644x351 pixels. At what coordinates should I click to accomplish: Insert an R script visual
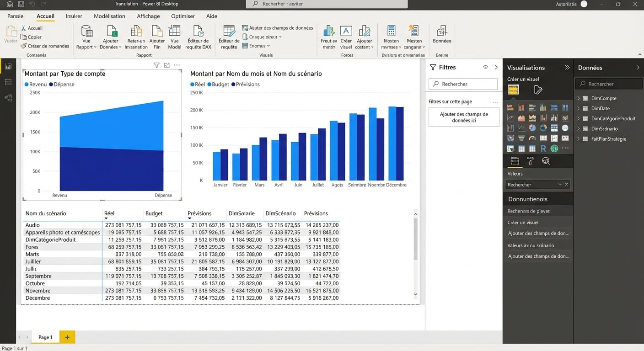(x=543, y=148)
